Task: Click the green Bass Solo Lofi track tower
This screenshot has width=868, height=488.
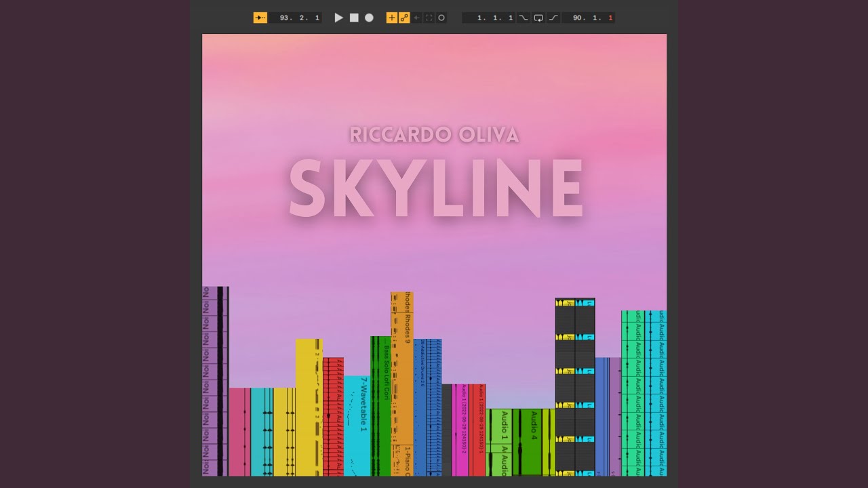Action: [380, 406]
